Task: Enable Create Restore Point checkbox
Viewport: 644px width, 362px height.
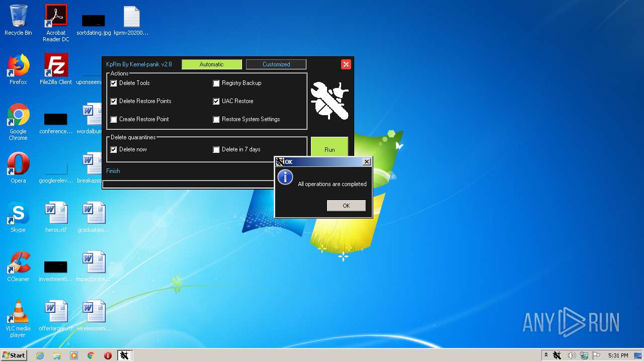Action: click(114, 119)
